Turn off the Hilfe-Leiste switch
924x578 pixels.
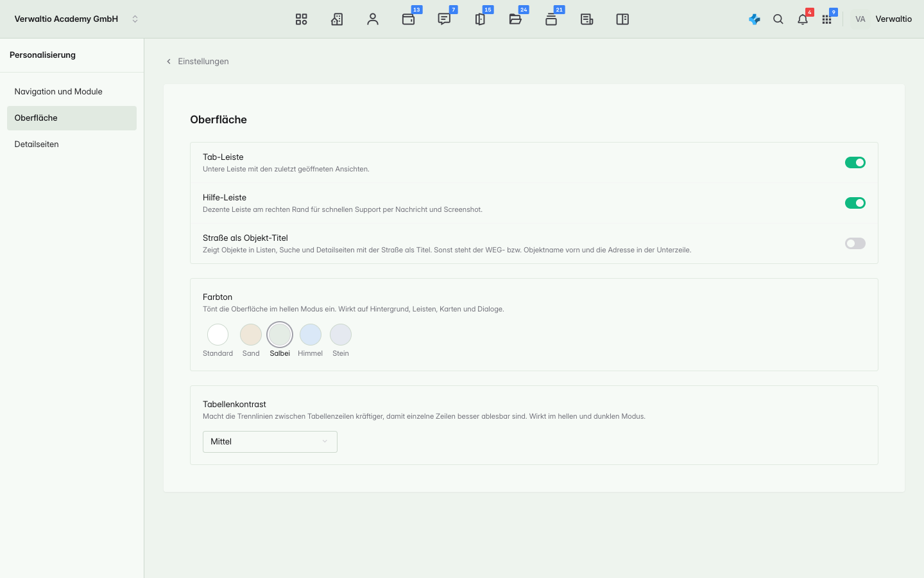point(855,203)
